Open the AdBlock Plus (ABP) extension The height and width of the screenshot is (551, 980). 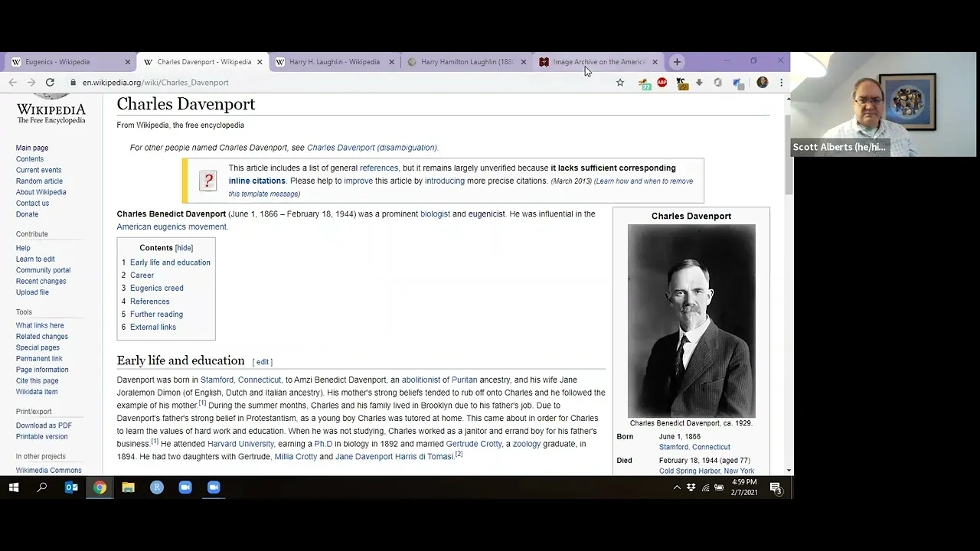[662, 82]
